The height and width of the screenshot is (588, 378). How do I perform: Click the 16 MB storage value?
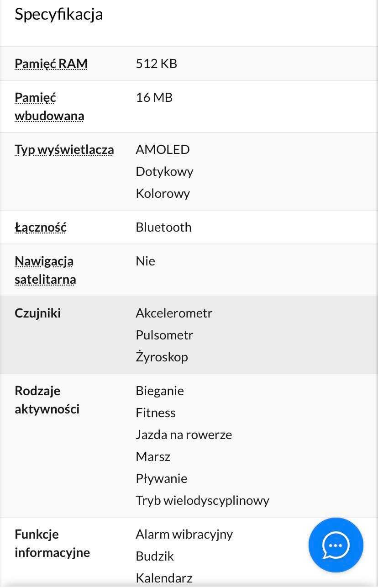(154, 97)
